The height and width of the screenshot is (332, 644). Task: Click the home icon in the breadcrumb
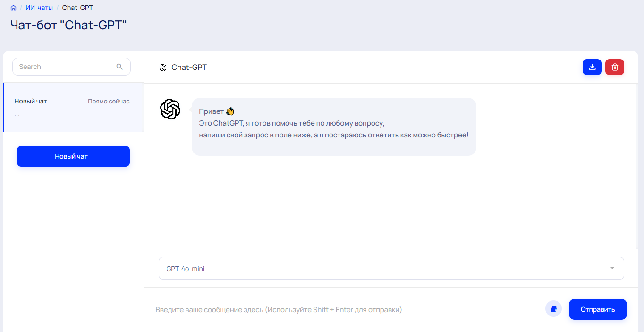pyautogui.click(x=13, y=8)
